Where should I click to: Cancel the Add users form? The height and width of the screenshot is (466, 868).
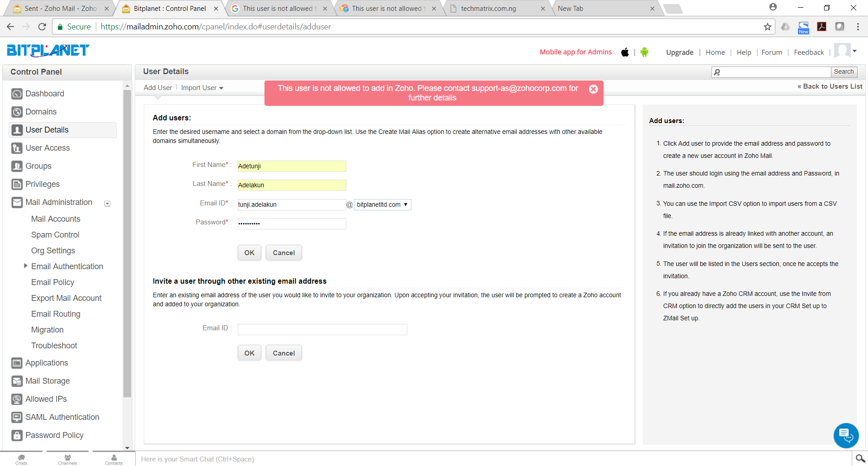[284, 252]
